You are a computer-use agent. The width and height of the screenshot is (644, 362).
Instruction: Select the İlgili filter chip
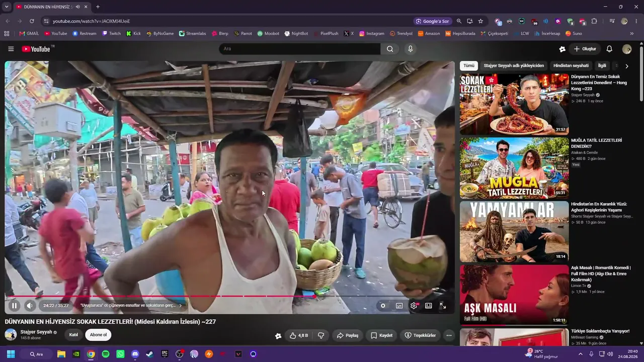pos(602,66)
